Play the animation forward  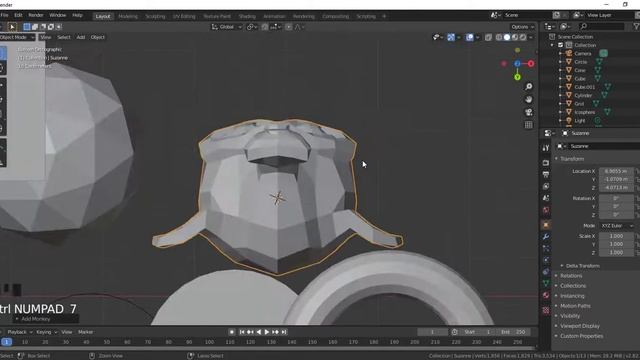click(267, 332)
